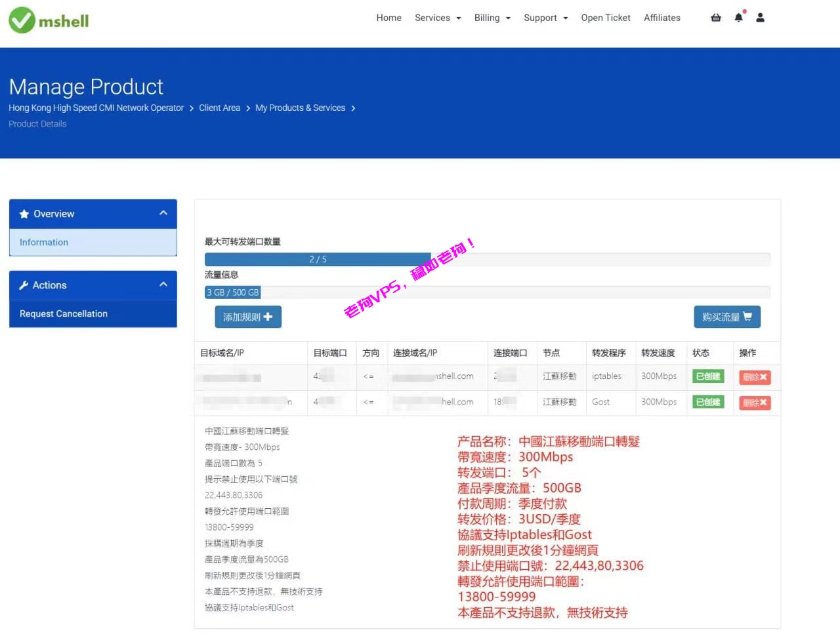The image size is (840, 640).
Task: Click the 连接域名/IP column header
Action: 415,353
